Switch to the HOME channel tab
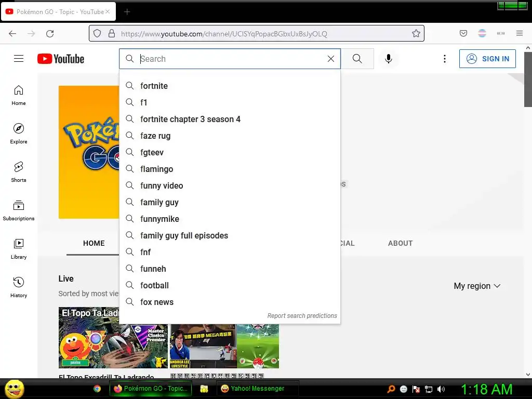 (94, 243)
